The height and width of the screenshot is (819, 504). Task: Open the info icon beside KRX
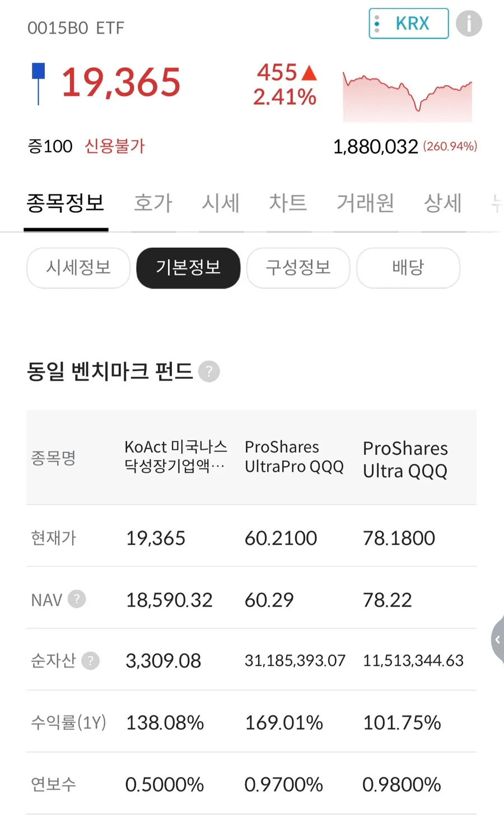(x=469, y=24)
